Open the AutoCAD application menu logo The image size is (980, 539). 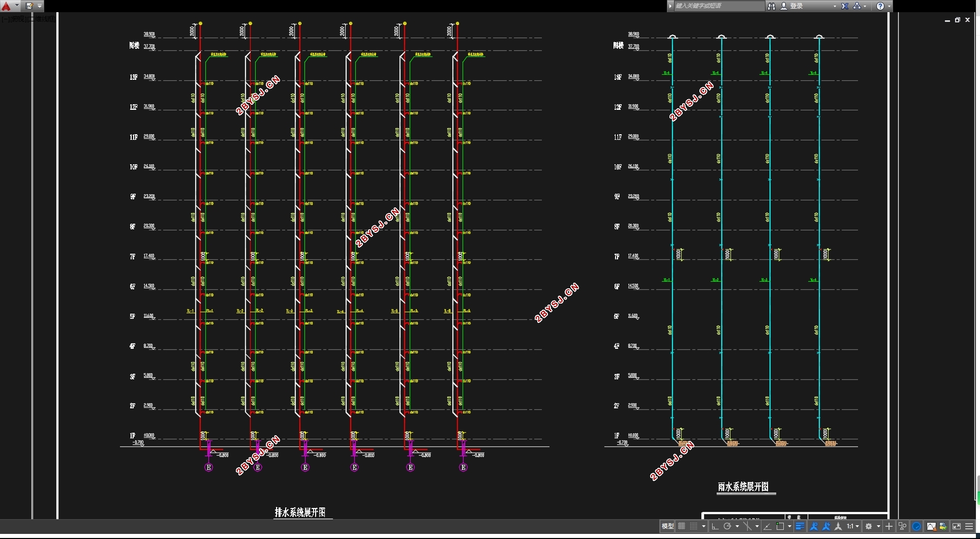[6, 6]
